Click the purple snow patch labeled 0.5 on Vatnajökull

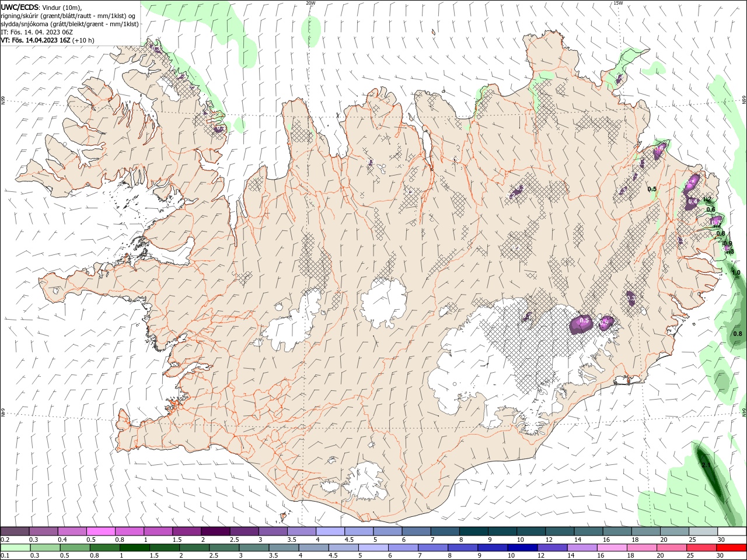(x=582, y=323)
